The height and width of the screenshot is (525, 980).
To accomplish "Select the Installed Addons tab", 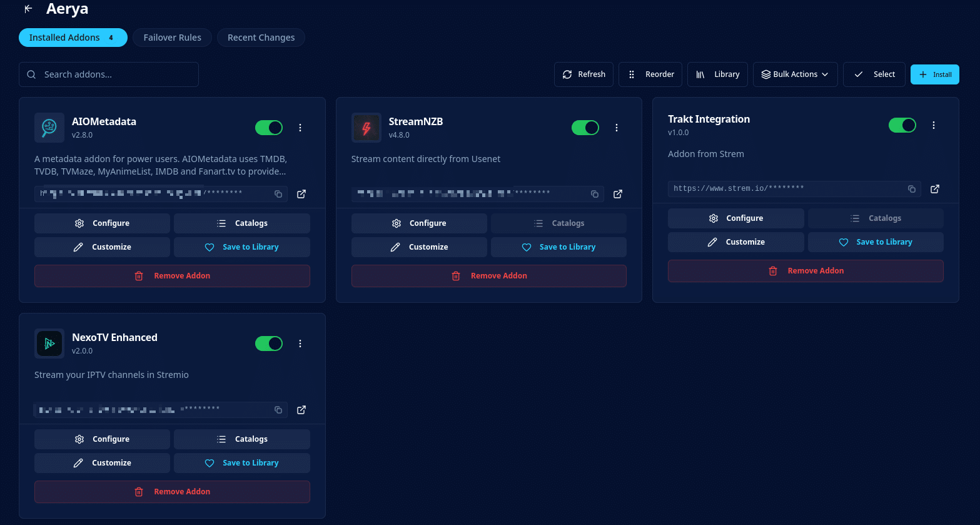I will point(73,38).
